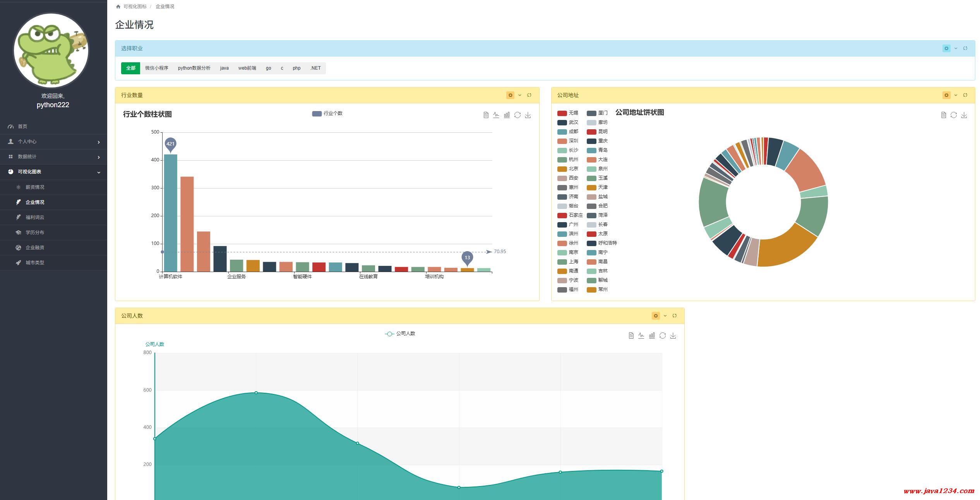The image size is (980, 500).
Task: Save 公司人数 chart as image
Action: coord(673,336)
